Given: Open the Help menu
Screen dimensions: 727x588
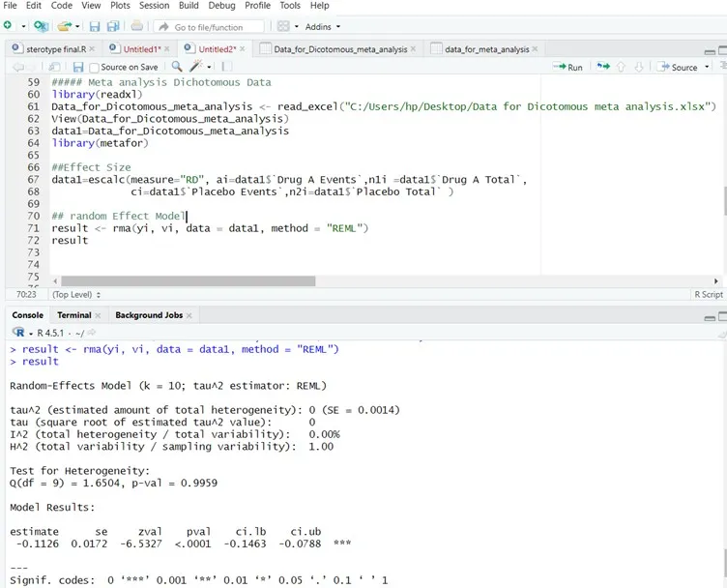Looking at the screenshot, I should [319, 6].
